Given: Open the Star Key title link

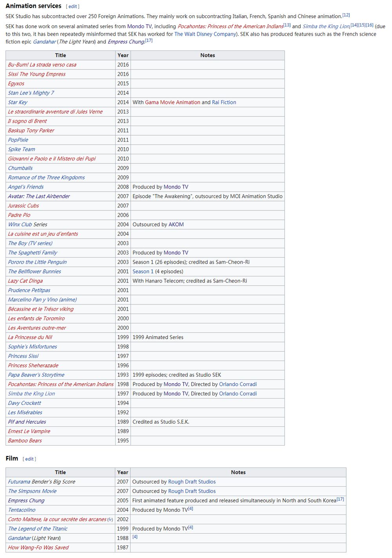Looking at the screenshot, I should pyautogui.click(x=18, y=102).
